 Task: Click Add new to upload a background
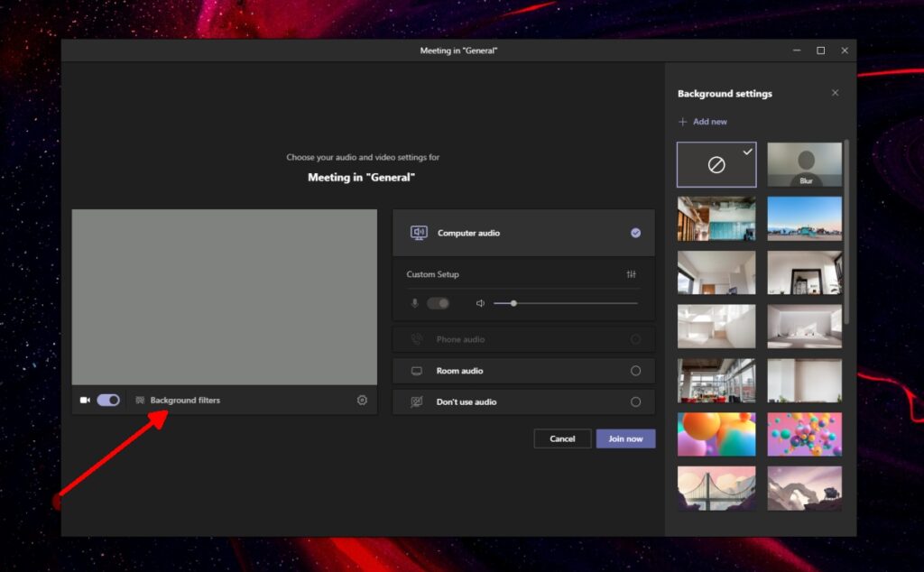[703, 121]
